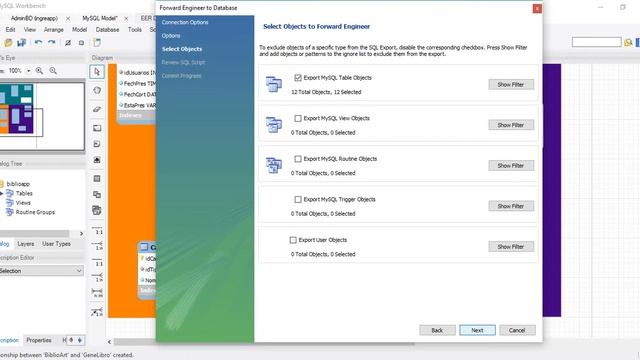Switch to the User Types tab
Viewport: 640px width, 360px height.
[x=56, y=244]
